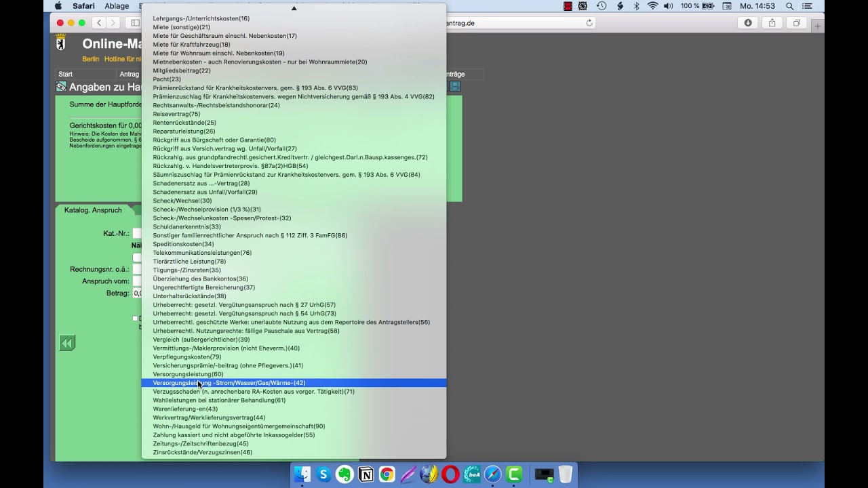The width and height of the screenshot is (868, 488).
Task: Open the Trash in the Dock
Action: (x=566, y=474)
